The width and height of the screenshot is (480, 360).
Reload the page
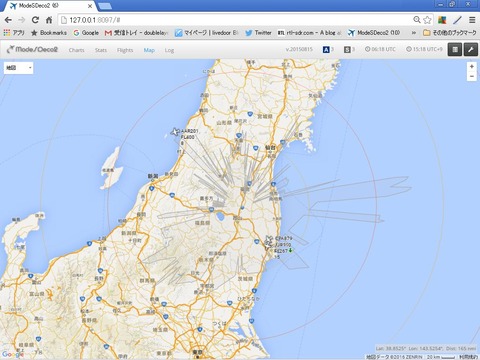(x=35, y=20)
